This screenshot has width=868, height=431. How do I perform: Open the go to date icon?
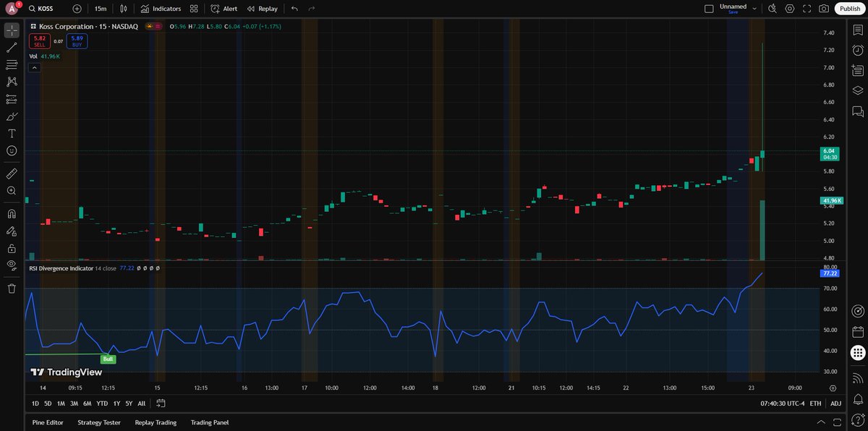point(161,404)
